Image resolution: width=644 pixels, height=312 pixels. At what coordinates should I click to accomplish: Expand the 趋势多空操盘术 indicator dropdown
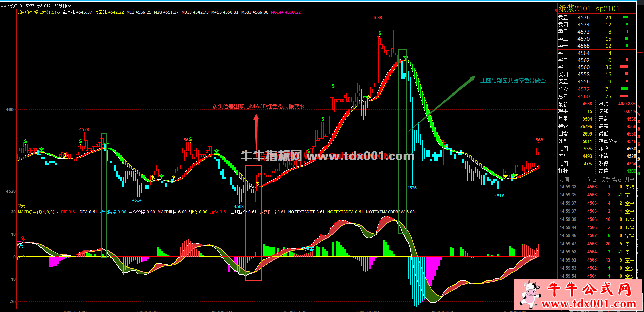[59, 12]
